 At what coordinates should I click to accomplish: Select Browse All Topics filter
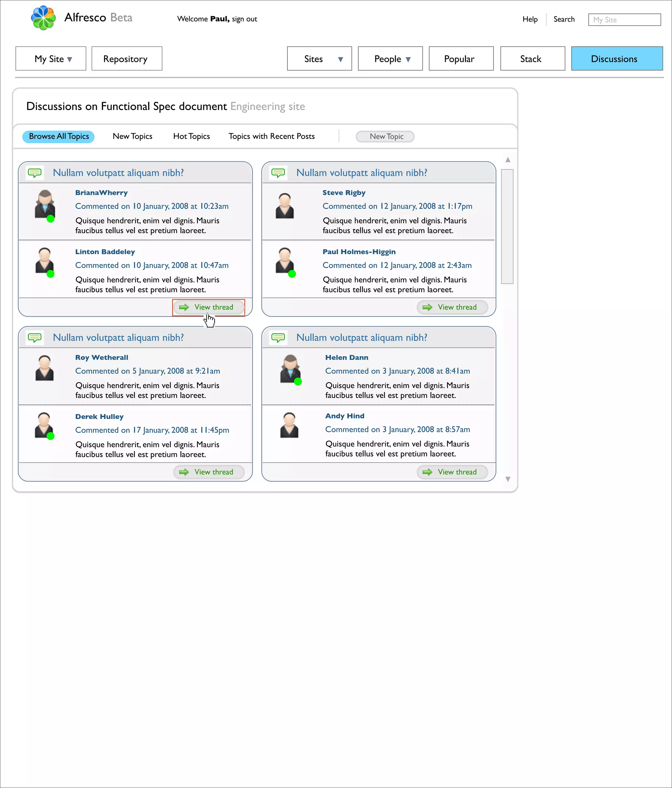coord(58,137)
